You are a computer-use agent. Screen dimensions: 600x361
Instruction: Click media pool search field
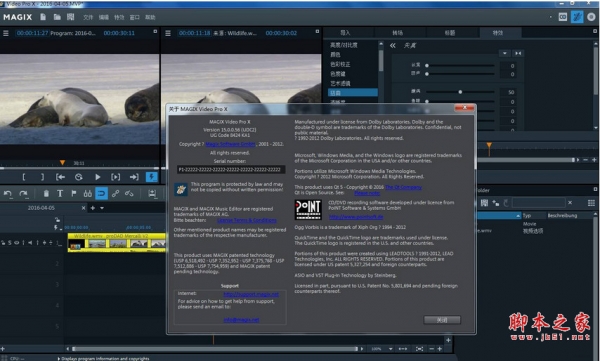tap(538, 203)
